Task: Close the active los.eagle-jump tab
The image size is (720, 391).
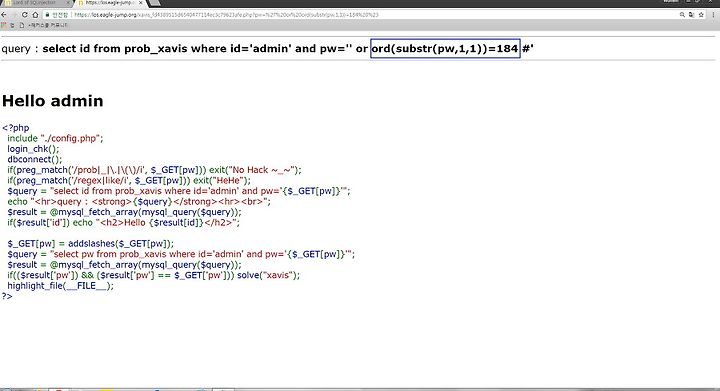Action: coord(141,3)
